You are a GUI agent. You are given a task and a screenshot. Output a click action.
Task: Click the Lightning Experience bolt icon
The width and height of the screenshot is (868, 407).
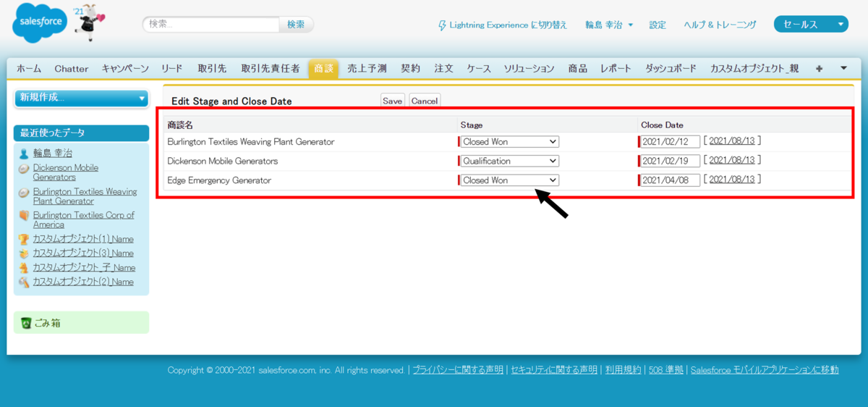coord(442,25)
